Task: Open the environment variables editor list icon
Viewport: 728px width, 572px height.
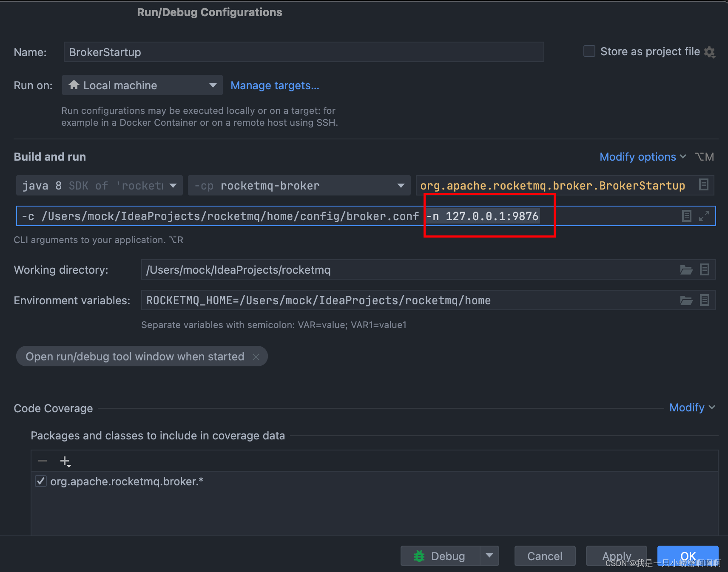Action: point(705,300)
